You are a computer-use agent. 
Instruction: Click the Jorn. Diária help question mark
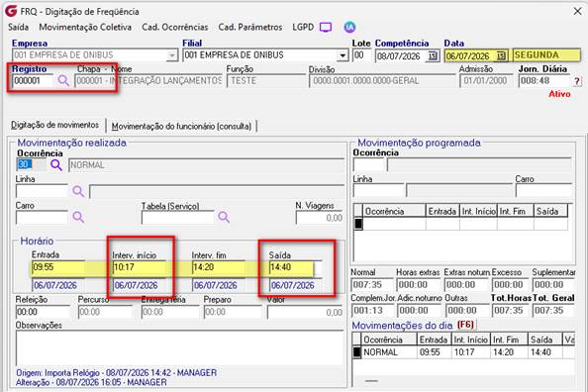pyautogui.click(x=577, y=81)
